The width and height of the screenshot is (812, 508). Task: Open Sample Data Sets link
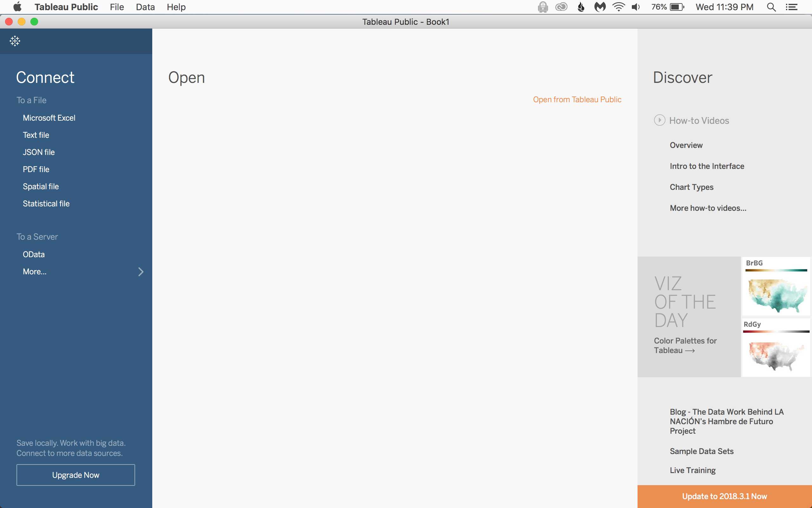point(702,451)
